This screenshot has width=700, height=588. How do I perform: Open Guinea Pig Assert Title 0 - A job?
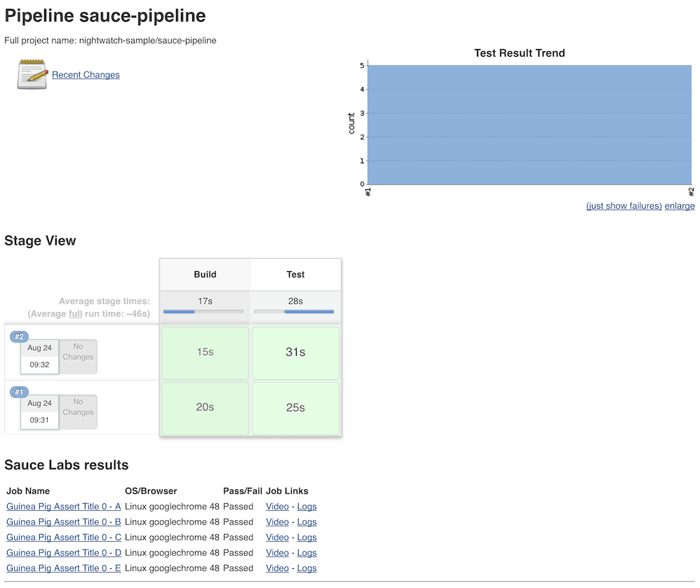click(x=63, y=506)
